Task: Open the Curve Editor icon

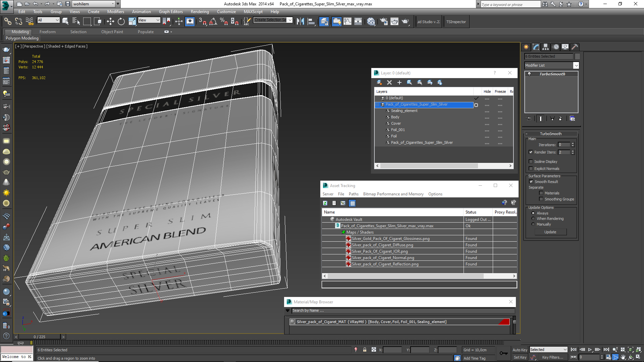Action: point(347,22)
